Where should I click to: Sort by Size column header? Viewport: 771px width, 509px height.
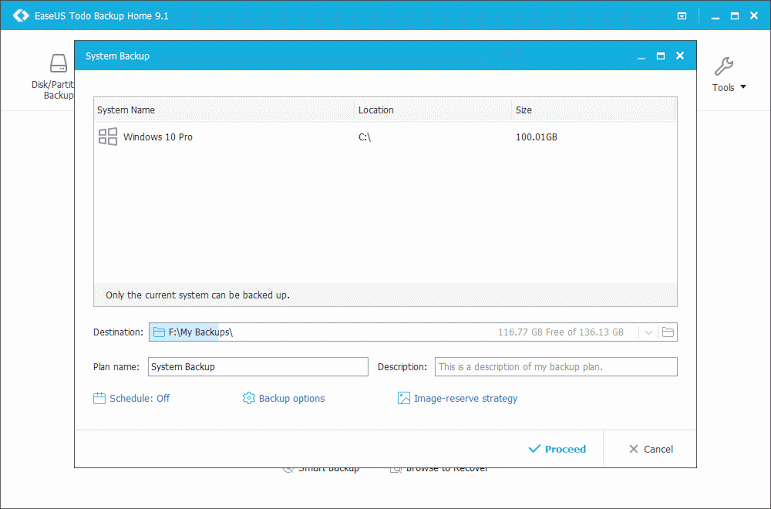coord(594,110)
